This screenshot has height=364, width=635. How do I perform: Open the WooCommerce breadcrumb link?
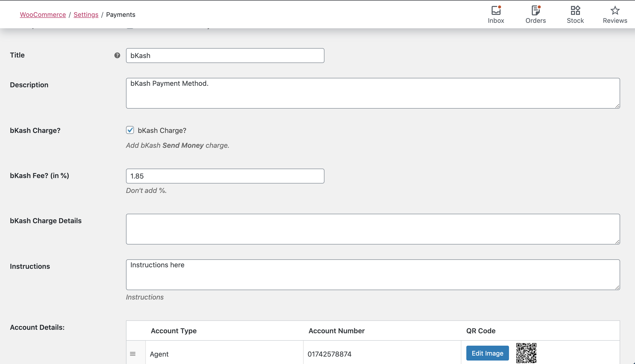click(x=42, y=14)
